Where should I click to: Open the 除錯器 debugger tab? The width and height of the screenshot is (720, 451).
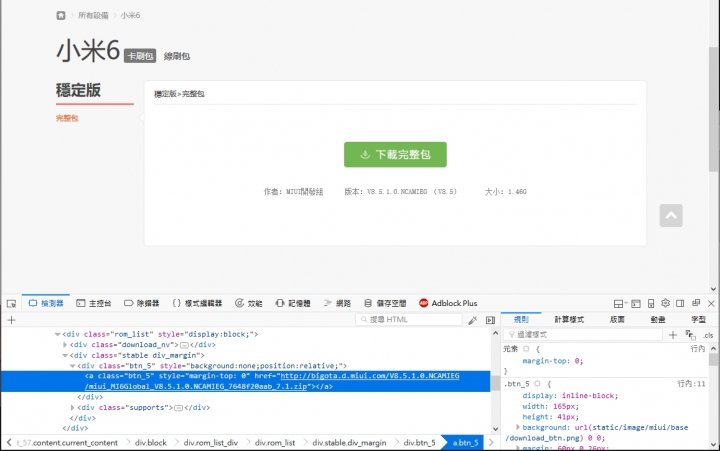141,303
